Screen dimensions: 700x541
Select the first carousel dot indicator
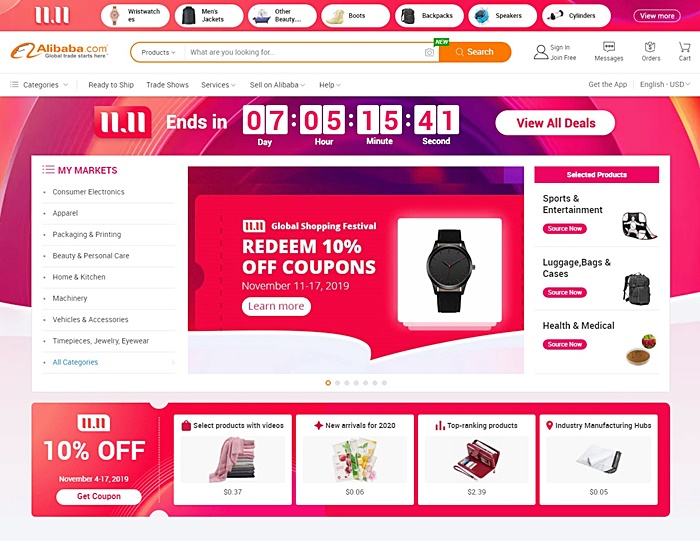pyautogui.click(x=328, y=383)
